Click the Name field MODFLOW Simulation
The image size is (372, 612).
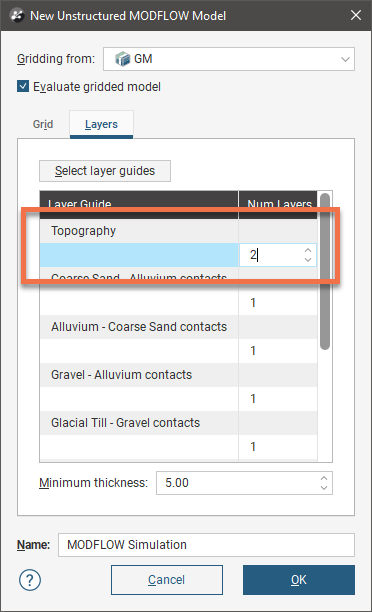[x=206, y=544]
